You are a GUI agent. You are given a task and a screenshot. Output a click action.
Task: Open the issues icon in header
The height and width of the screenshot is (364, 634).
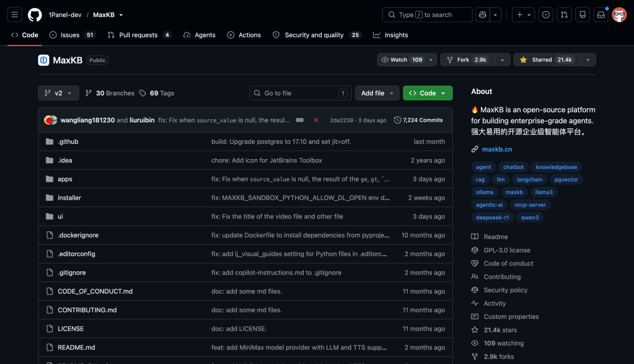pyautogui.click(x=546, y=15)
